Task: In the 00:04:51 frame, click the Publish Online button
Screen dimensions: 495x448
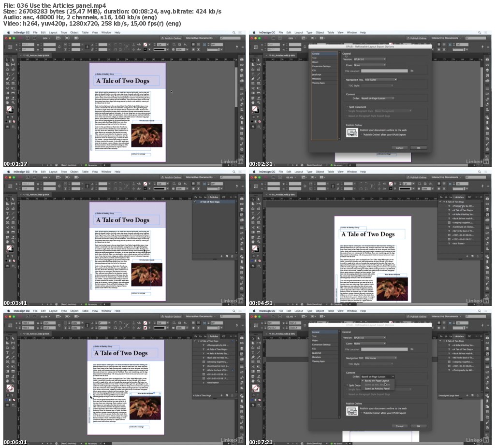Action: [416, 177]
